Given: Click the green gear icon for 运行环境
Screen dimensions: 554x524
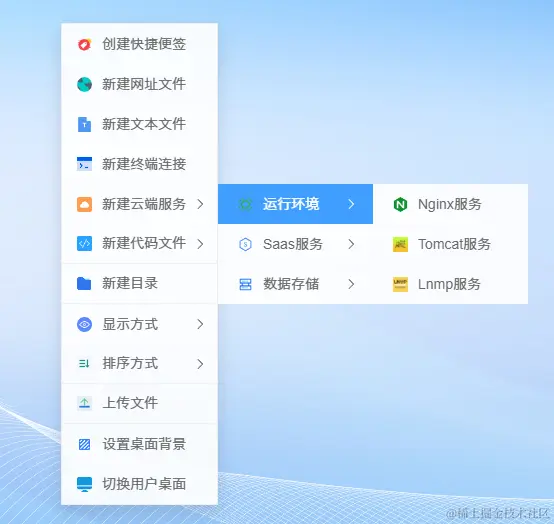Looking at the screenshot, I should pos(246,204).
